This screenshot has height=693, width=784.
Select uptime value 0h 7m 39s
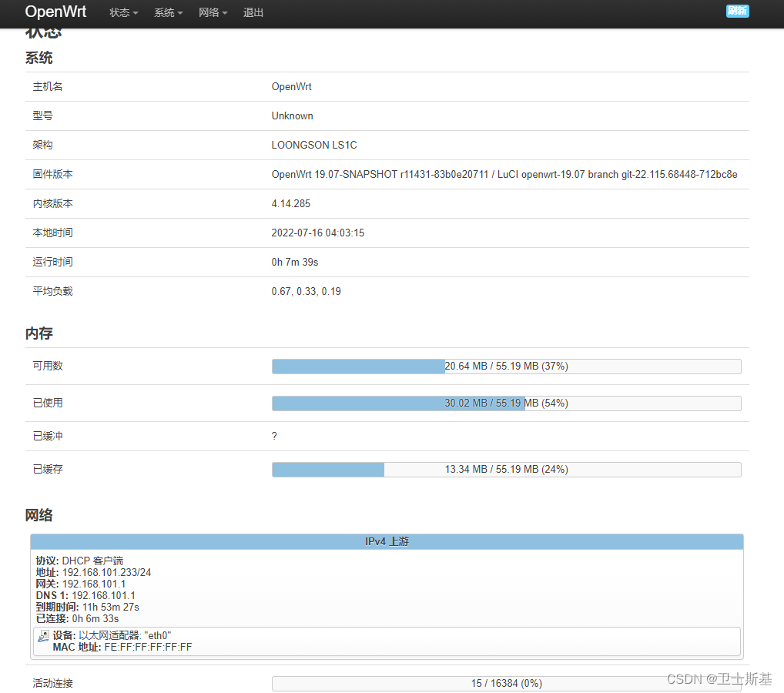295,262
